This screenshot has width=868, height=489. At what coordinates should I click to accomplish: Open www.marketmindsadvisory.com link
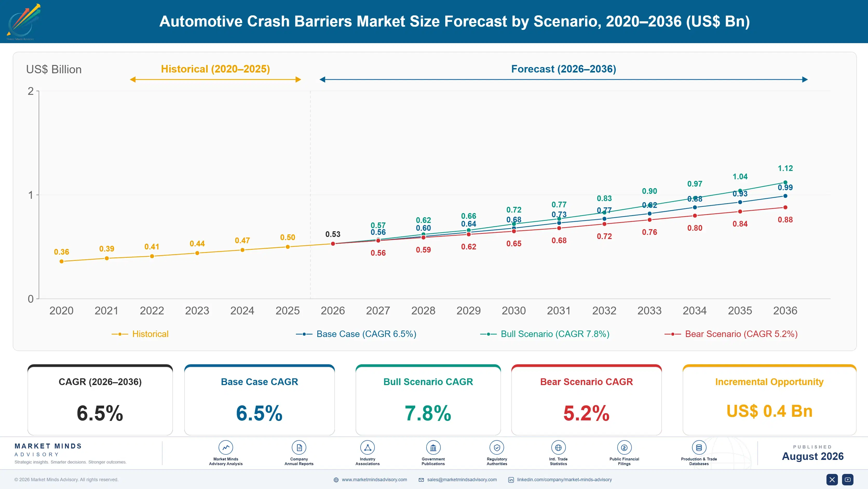374,480
